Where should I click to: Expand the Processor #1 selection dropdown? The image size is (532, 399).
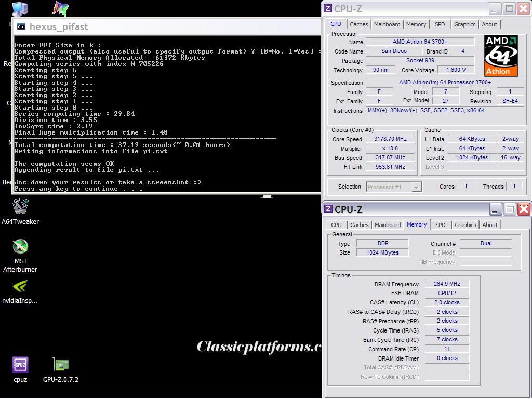coord(416,187)
